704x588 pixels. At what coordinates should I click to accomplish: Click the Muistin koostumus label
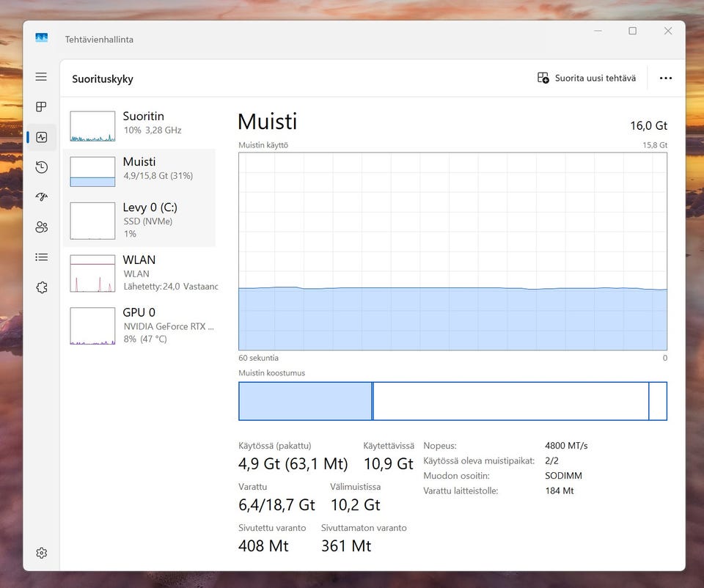point(271,373)
